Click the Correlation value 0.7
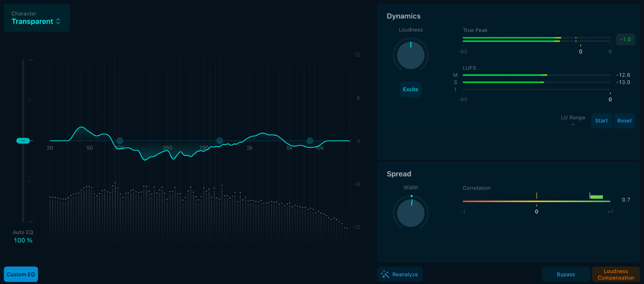The image size is (644, 284). click(x=626, y=200)
